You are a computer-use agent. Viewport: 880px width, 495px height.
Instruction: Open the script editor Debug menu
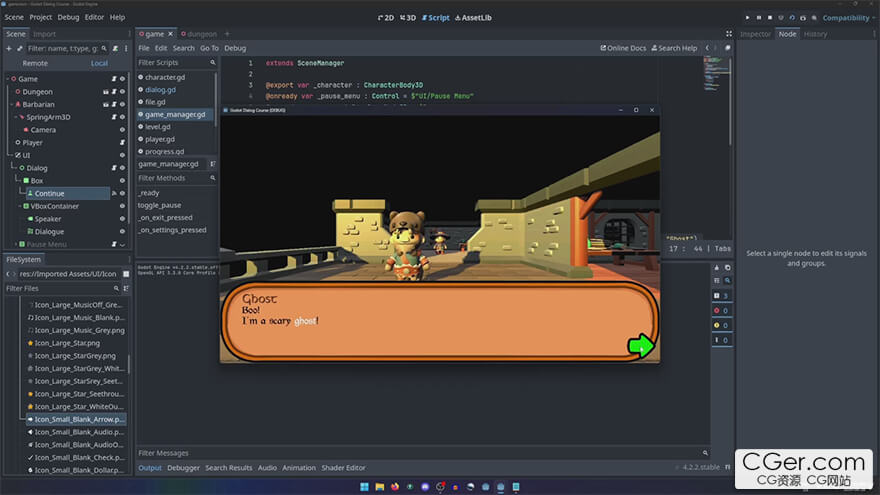(x=235, y=48)
